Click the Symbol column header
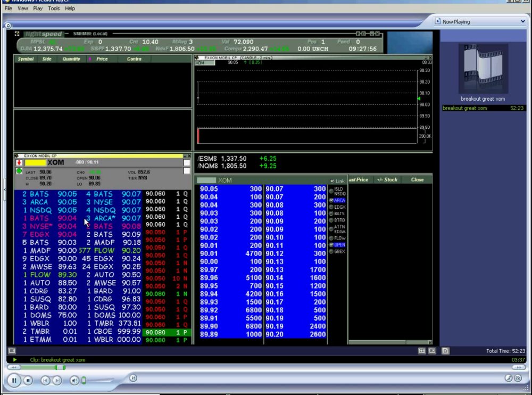Screen dimensions: 532x395 point(26,59)
